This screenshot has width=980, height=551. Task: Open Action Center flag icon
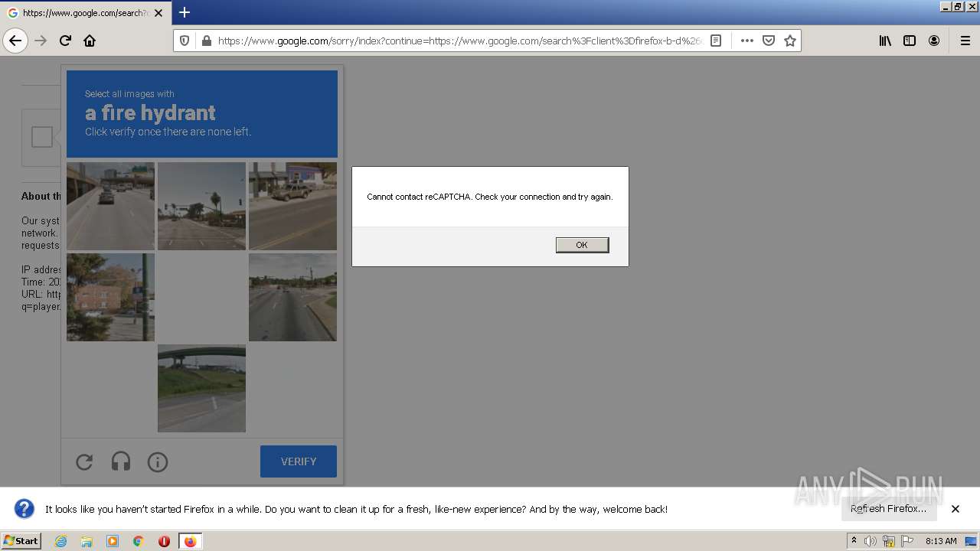pos(907,541)
